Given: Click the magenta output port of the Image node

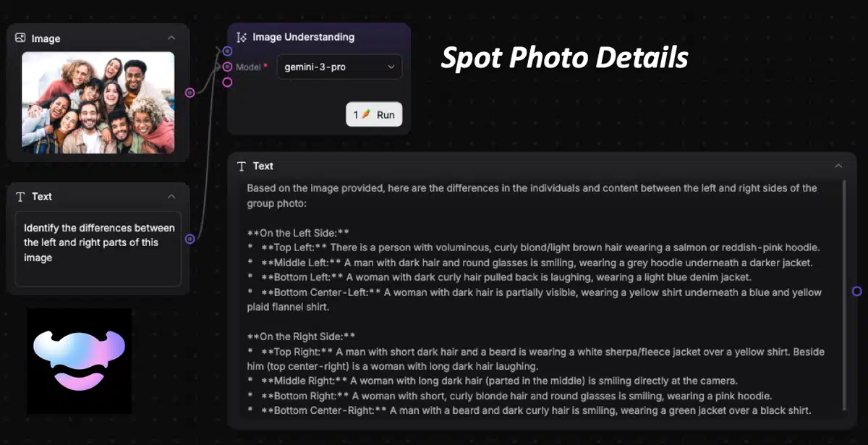Looking at the screenshot, I should tap(189, 93).
